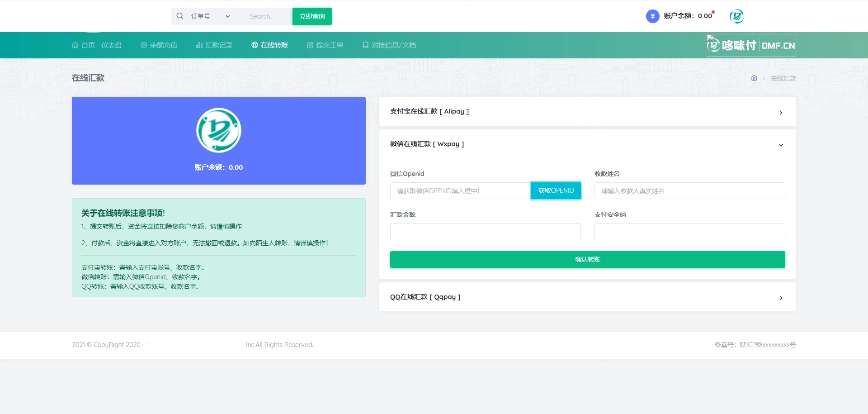868x414 pixels.
Task: Expand the Alipay 支付宝在线汇款 section
Action: pos(587,112)
